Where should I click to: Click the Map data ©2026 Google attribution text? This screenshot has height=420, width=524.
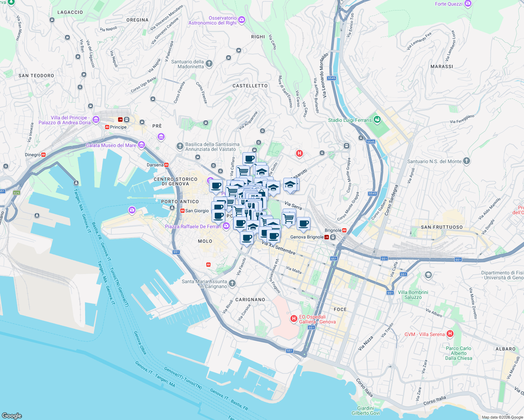tap(503, 417)
